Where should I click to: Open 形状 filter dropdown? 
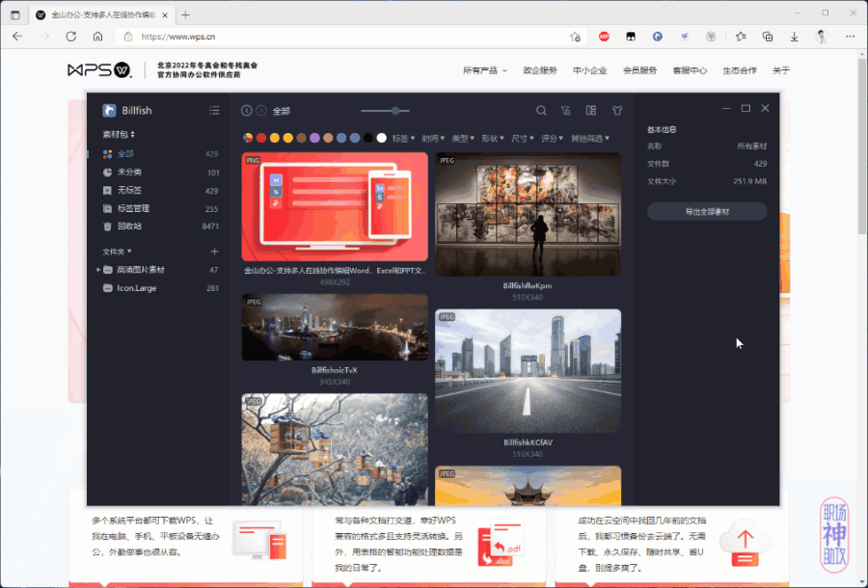coord(493,138)
